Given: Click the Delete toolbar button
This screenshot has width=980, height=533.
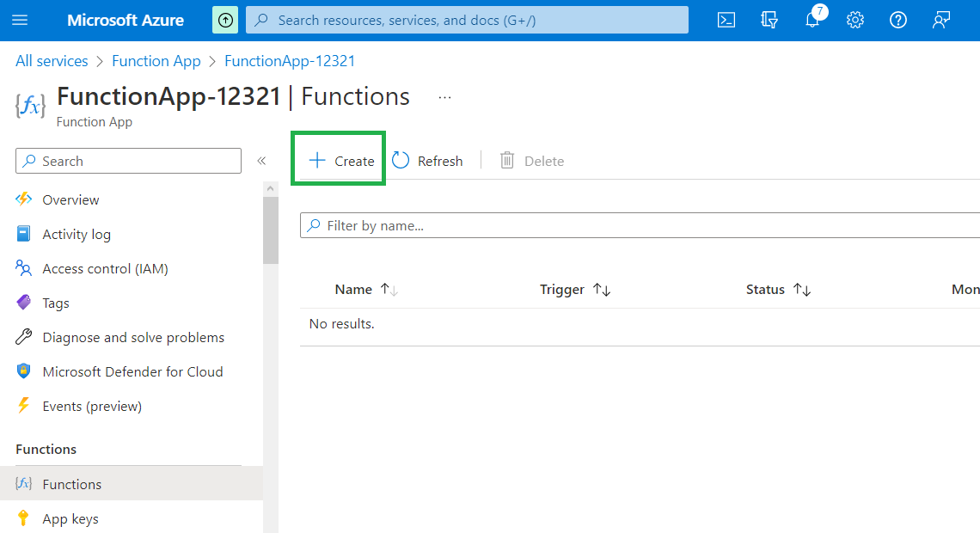Looking at the screenshot, I should [532, 161].
